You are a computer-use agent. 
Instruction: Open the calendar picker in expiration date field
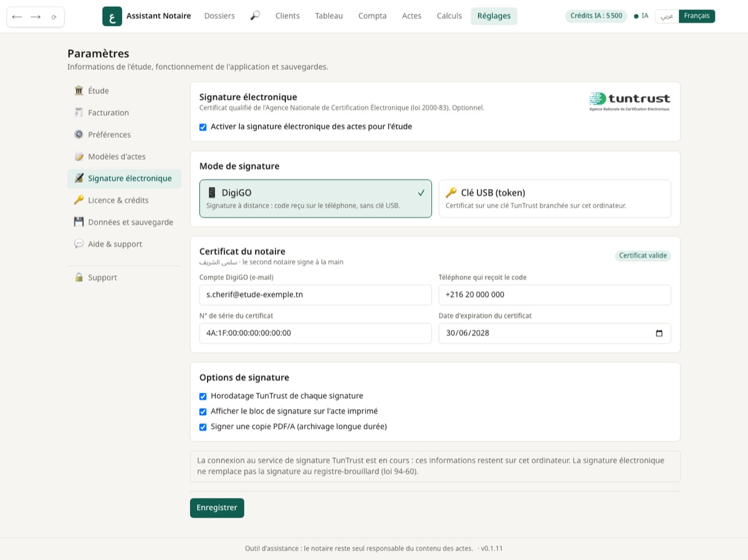pyautogui.click(x=659, y=333)
